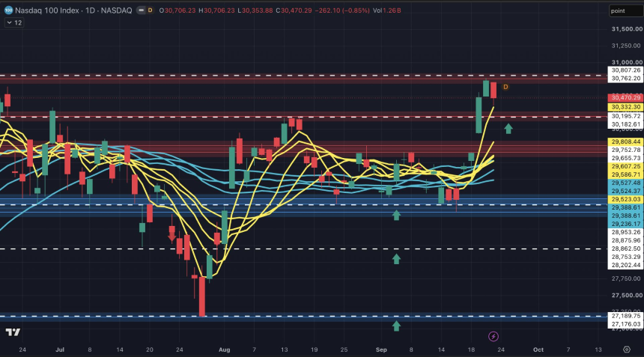Select the 28,953.26 price label
This screenshot has height=357, width=644.
coord(625,232)
